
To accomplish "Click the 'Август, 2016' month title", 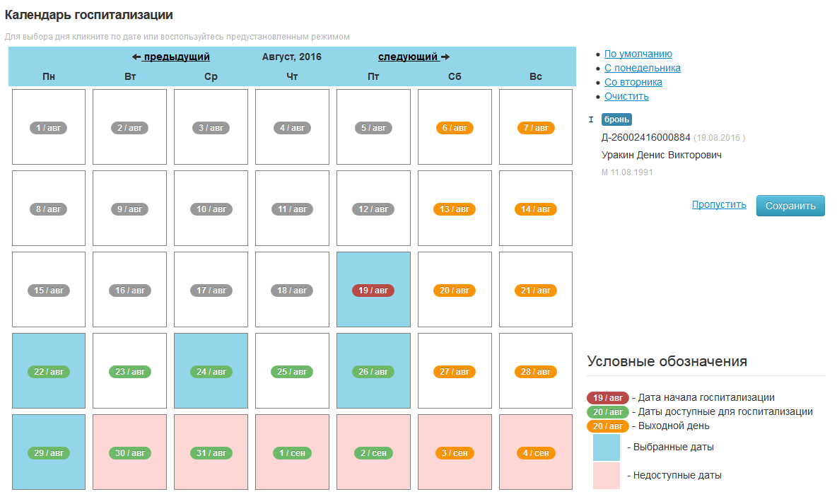I will 291,57.
